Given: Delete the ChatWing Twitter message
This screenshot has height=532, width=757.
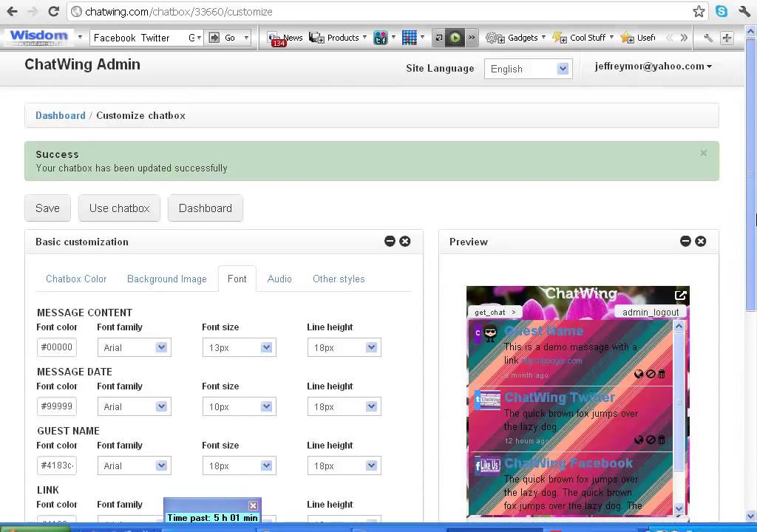Looking at the screenshot, I should click(x=662, y=440).
